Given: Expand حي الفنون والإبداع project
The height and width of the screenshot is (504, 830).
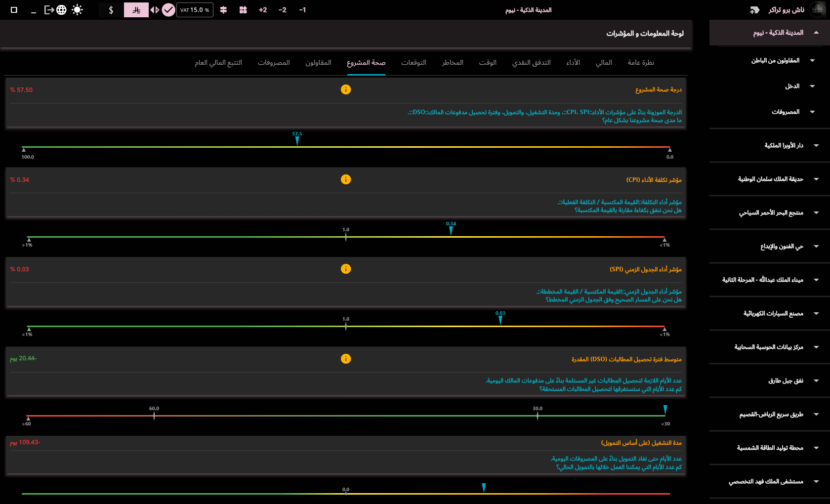Looking at the screenshot, I should pyautogui.click(x=770, y=246).
